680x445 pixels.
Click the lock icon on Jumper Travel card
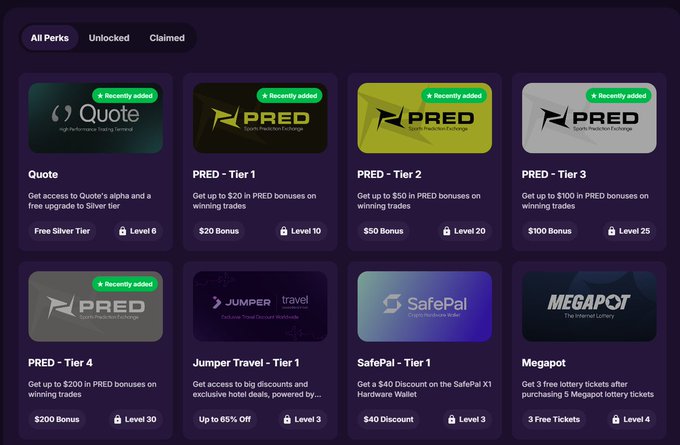pos(287,419)
